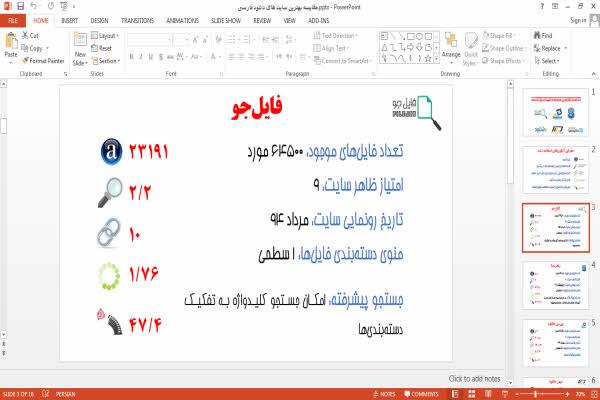Switch to Slide Sorter view

click(x=472, y=394)
